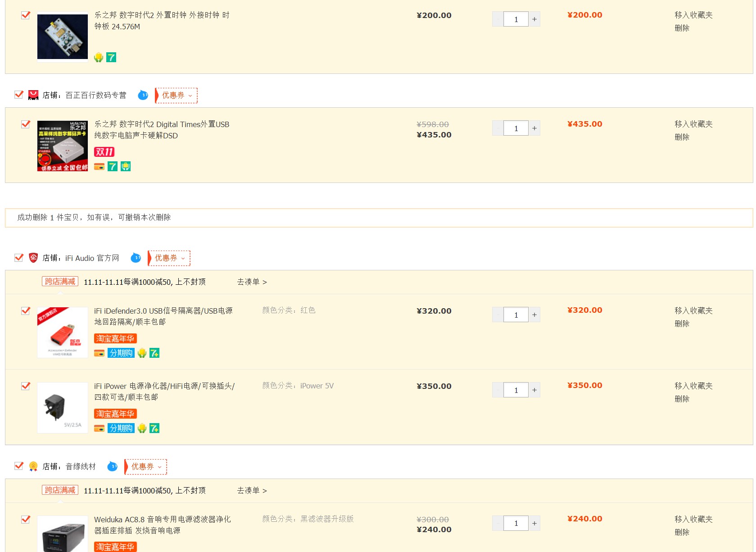Viewport: 756px width, 552px height.
Task: Deselect the Digital Times USB item checkbox
Action: pos(26,124)
